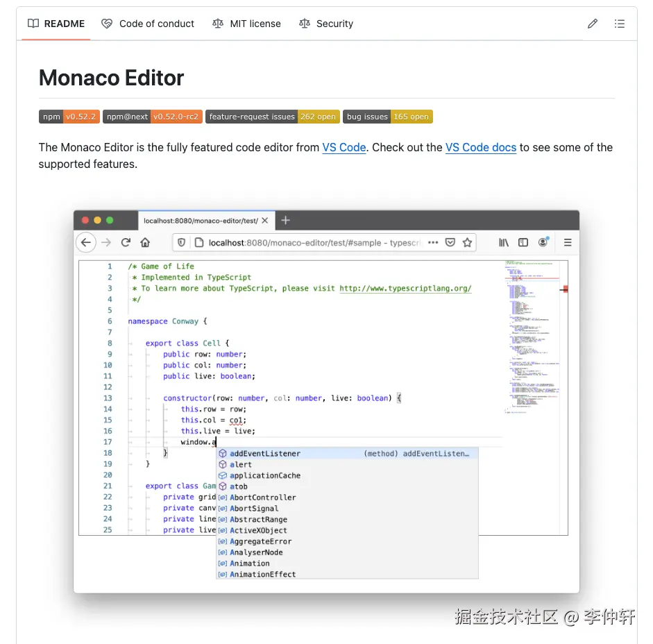Screen dimensions: 653x644
Task: Select the AnimationEffect suggestion
Action: pyautogui.click(x=347, y=574)
